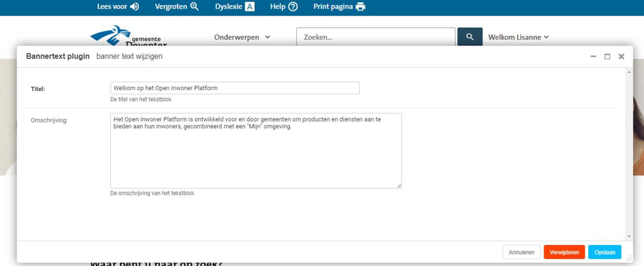Enable the Dyslexie font option
This screenshot has height=266, width=644.
(250, 7)
